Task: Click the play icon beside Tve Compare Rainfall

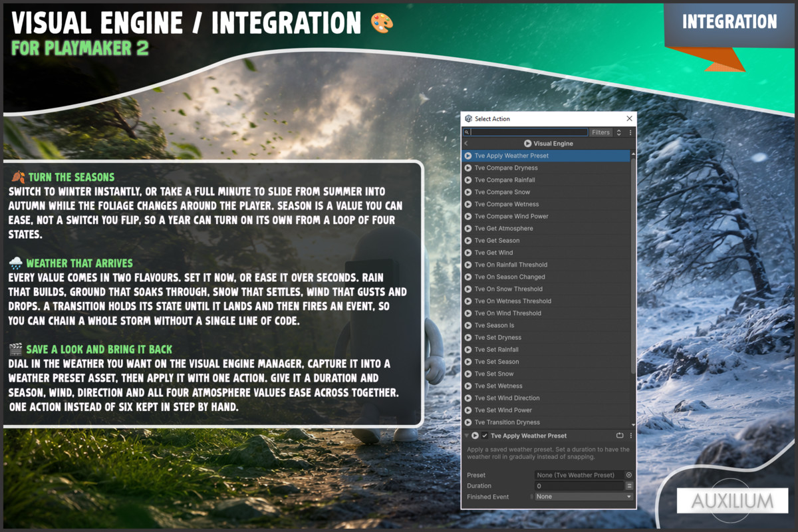Action: point(468,180)
